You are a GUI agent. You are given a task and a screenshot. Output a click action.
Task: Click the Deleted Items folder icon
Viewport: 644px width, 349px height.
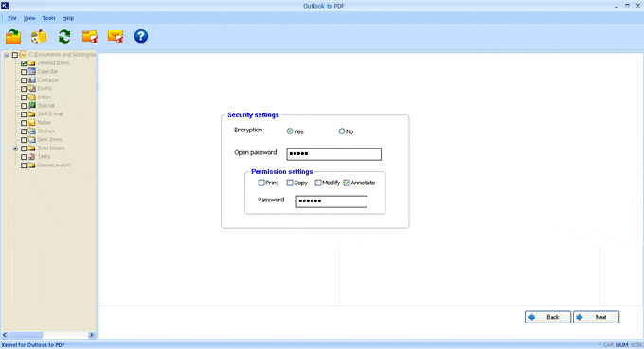click(x=31, y=63)
